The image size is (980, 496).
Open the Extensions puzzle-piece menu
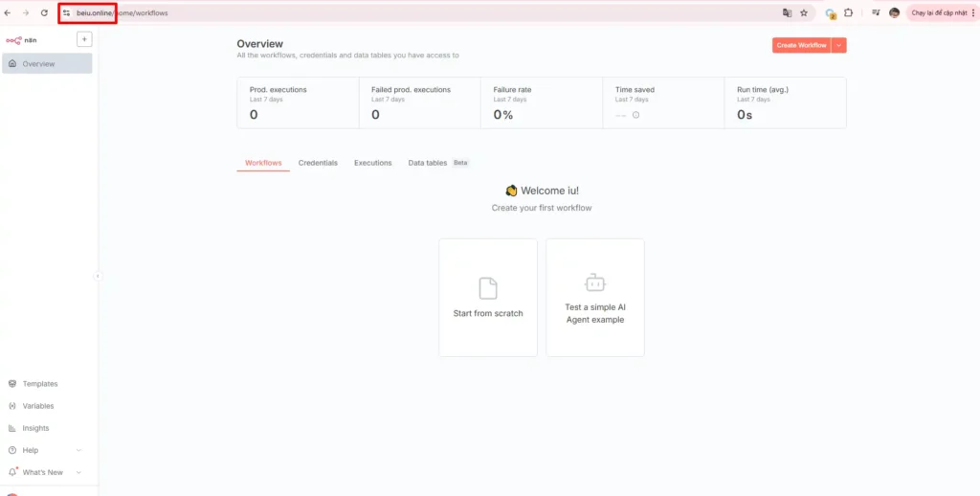pyautogui.click(x=848, y=12)
